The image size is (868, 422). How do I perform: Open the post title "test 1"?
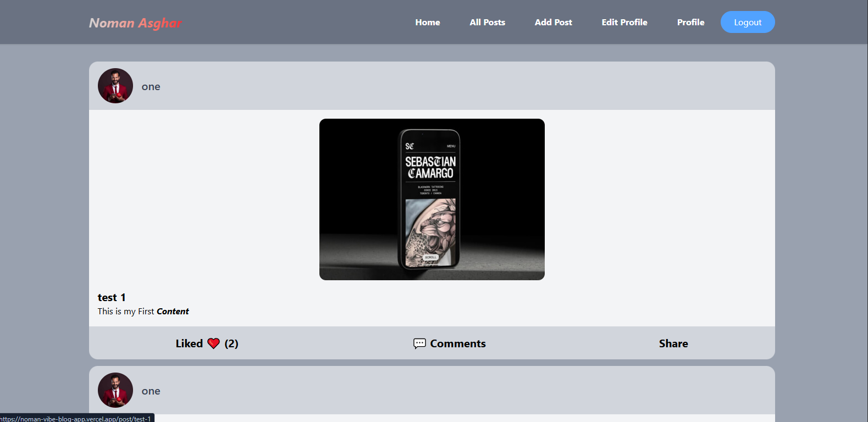click(x=112, y=297)
